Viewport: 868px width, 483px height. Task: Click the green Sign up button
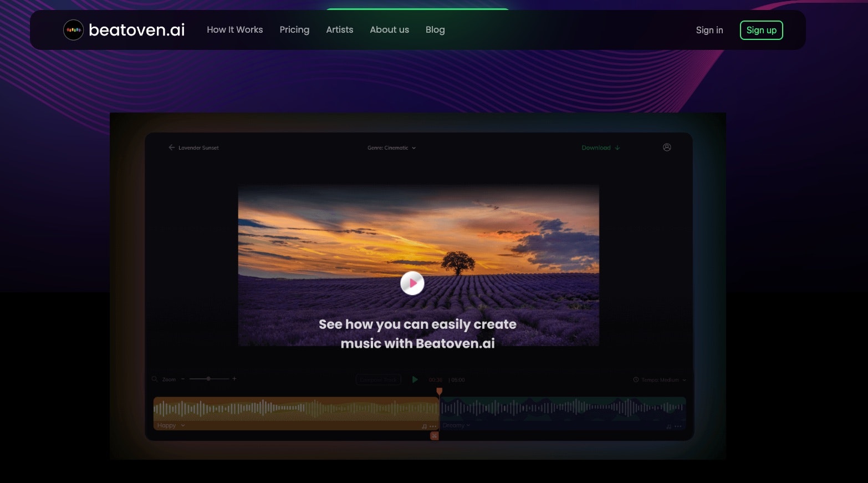762,30
